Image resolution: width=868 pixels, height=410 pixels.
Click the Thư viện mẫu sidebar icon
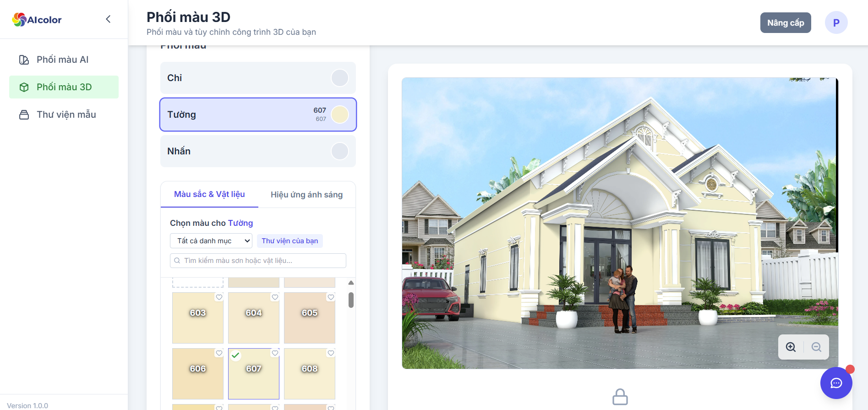pyautogui.click(x=24, y=115)
